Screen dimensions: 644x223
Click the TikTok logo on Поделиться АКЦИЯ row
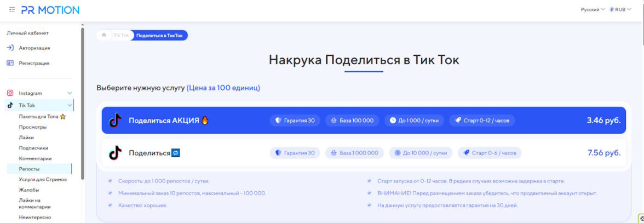(x=115, y=121)
